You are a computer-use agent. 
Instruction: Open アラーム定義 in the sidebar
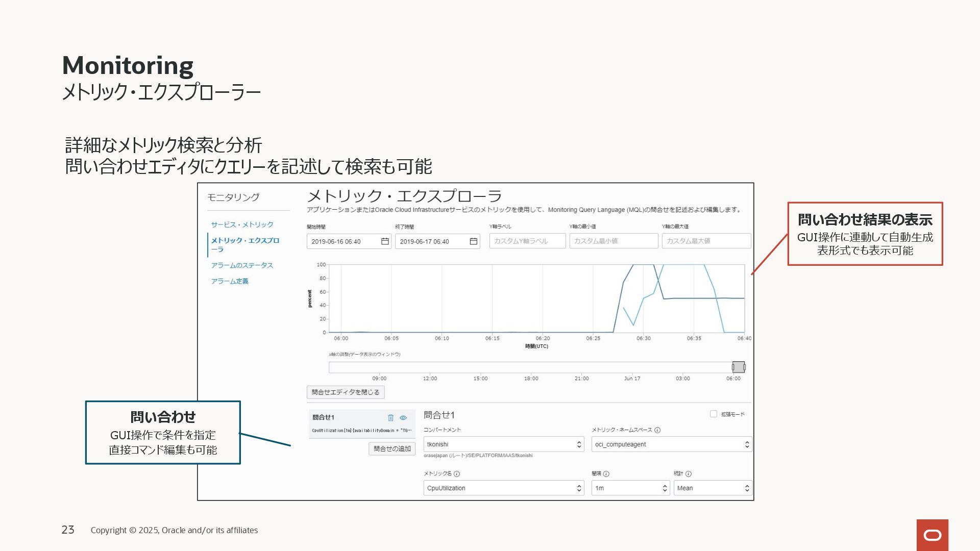pyautogui.click(x=230, y=281)
